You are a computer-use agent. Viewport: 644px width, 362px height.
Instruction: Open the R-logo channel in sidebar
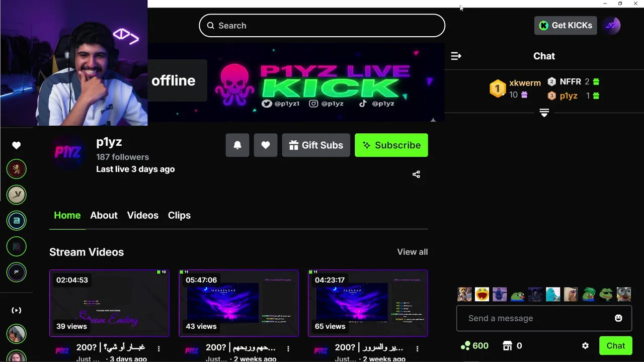17,246
